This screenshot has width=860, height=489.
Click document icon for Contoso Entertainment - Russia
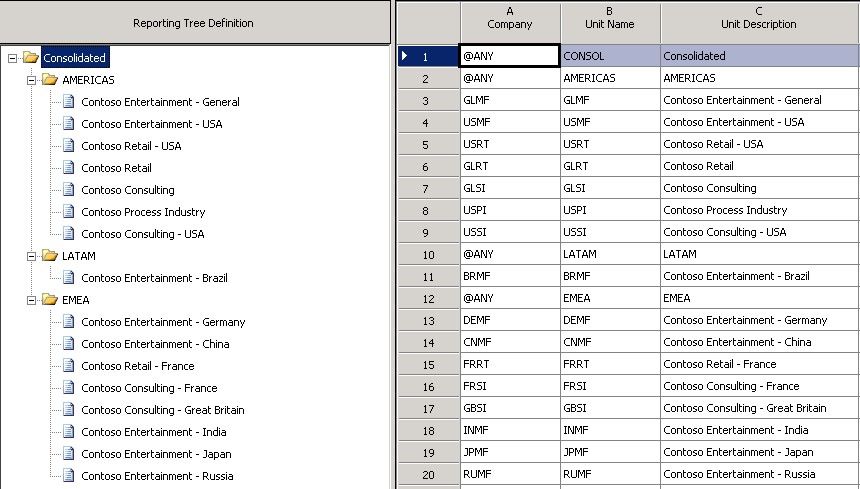(x=69, y=475)
